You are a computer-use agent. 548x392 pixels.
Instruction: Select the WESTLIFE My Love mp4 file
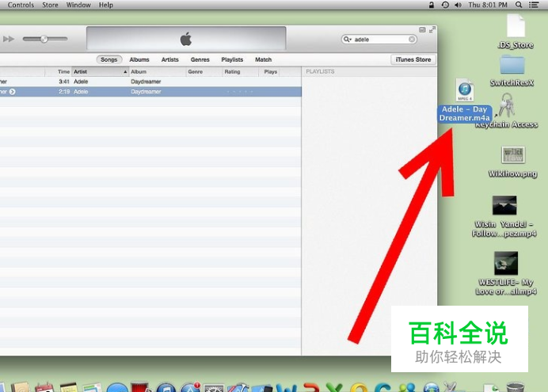(506, 263)
